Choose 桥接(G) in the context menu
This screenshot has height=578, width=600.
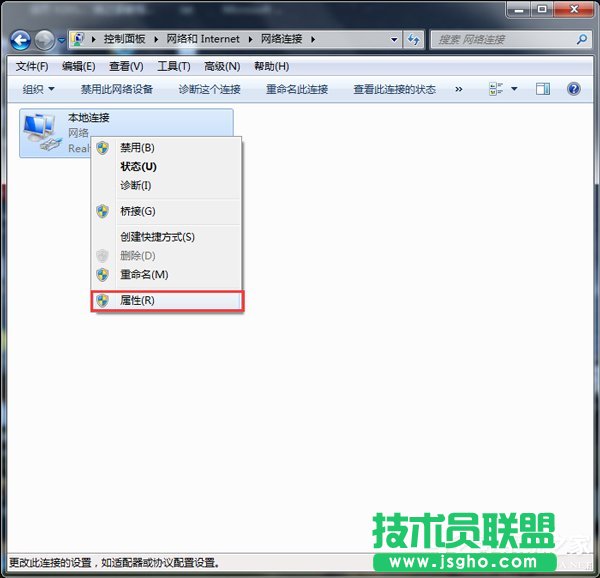pyautogui.click(x=166, y=211)
